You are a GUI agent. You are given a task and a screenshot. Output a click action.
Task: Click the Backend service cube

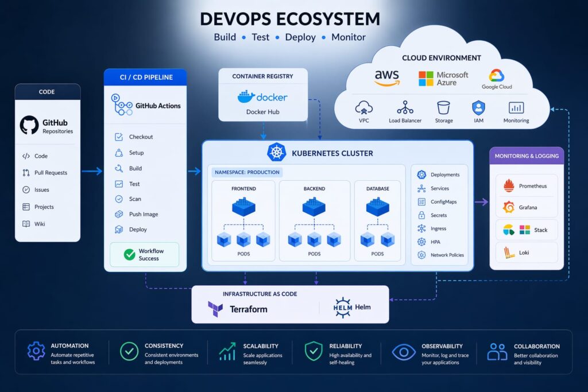coord(314,207)
